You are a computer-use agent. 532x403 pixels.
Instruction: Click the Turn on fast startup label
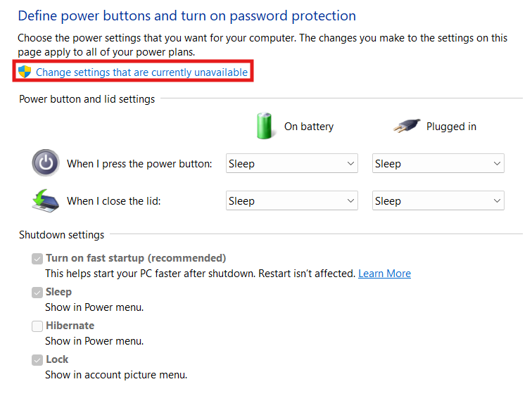coord(136,258)
